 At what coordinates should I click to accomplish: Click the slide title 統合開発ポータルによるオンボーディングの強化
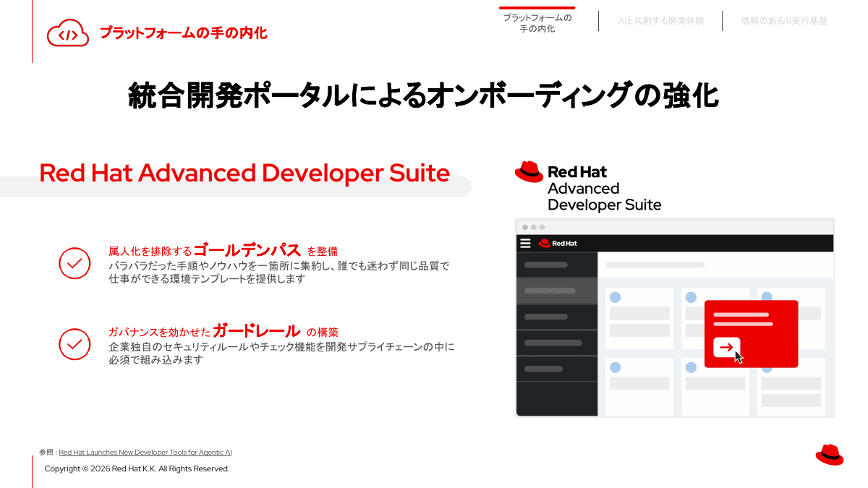(x=423, y=97)
